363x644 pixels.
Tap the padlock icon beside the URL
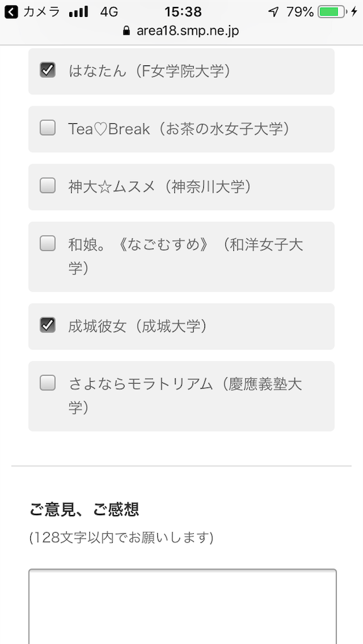click(x=126, y=31)
